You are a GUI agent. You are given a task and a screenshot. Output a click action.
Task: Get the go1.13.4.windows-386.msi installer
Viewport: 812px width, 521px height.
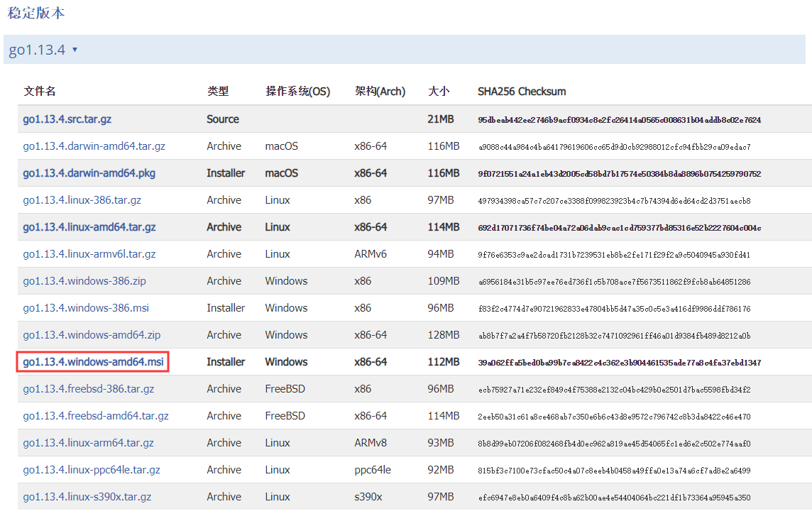85,308
